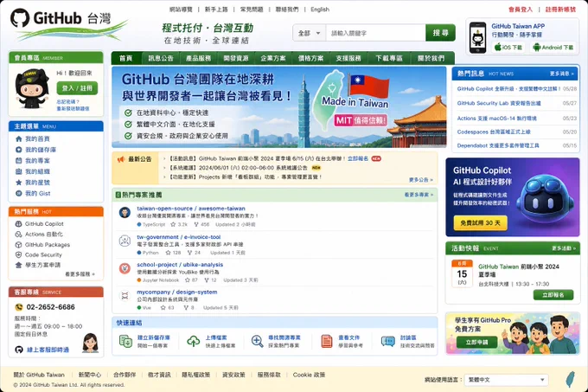Viewport: 588px width, 392px height.
Task: Open home icon beside 我的首頁
Action: pyautogui.click(x=19, y=138)
